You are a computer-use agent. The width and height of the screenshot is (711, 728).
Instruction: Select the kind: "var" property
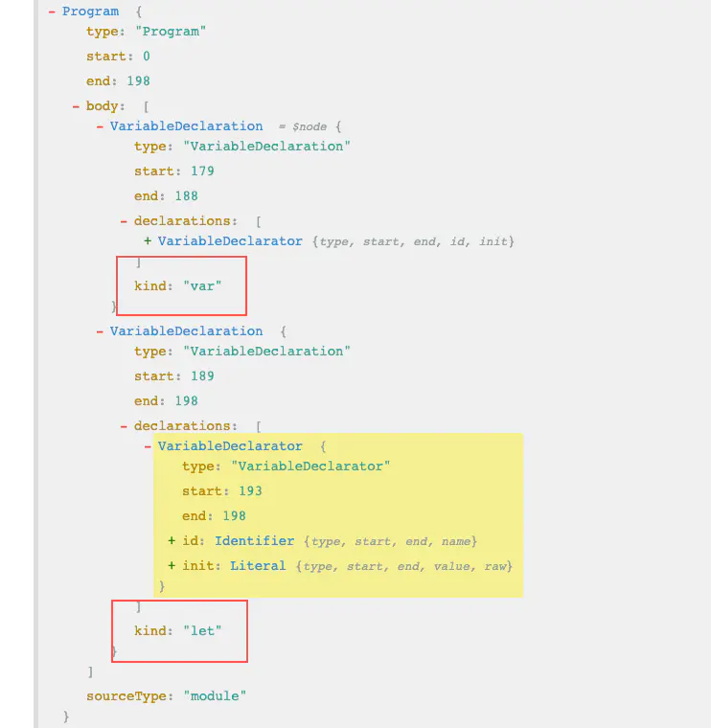[178, 285]
